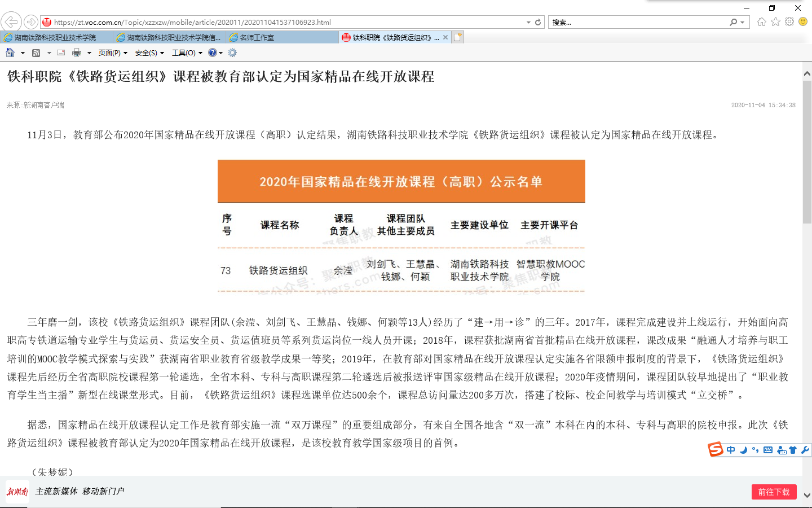Click the 2020年国家精品在线开放课程 course list image
Viewport: 812px width, 508px height.
(x=401, y=226)
